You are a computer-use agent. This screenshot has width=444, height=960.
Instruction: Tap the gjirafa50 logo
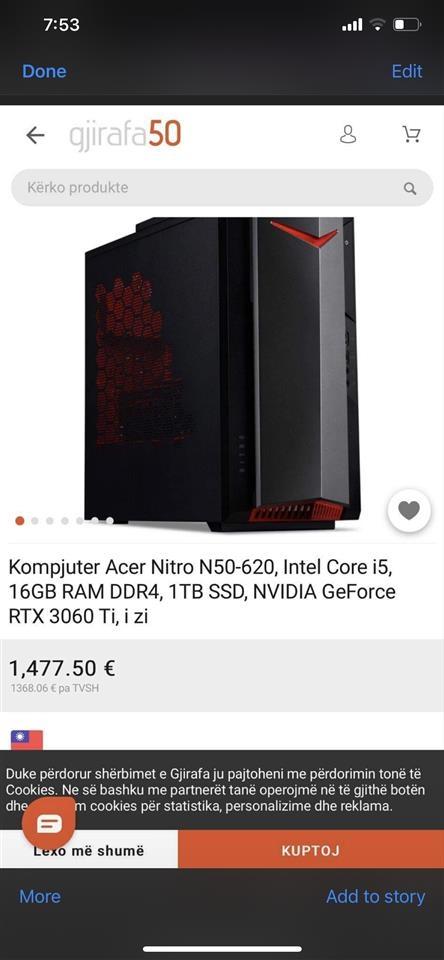(125, 135)
